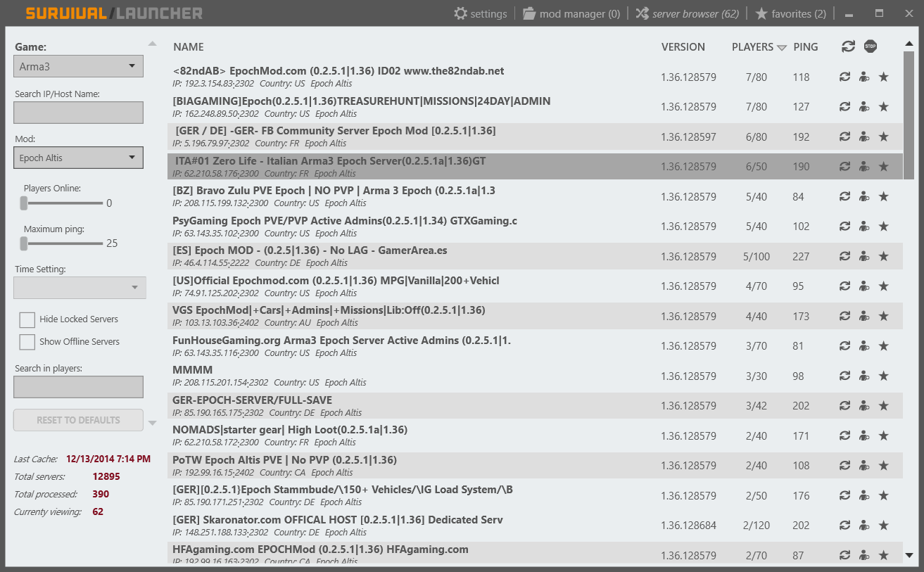Star the PsyGaming Epoch PVE/PVP server
The height and width of the screenshot is (572, 924).
(884, 227)
